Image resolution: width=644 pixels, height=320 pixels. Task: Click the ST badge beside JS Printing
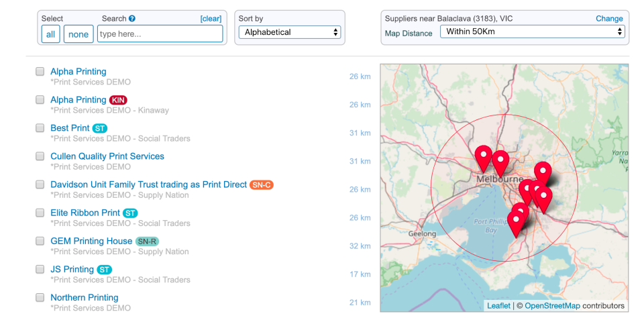coord(105,270)
